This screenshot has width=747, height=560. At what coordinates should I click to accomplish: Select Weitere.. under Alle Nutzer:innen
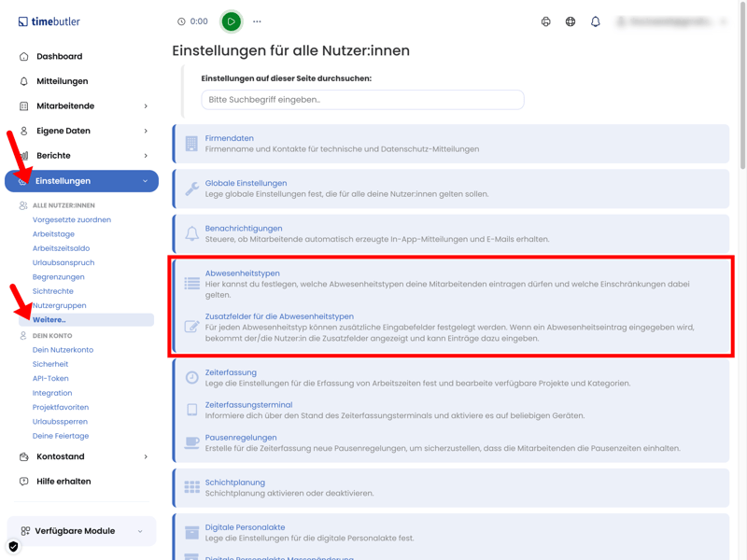(x=49, y=320)
